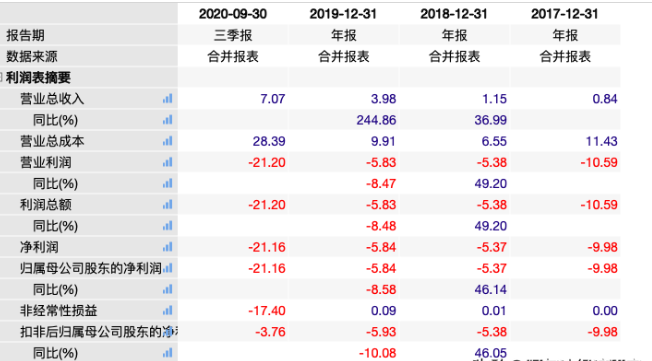Click 合并报表 under the 2018-12-31 column

pos(454,57)
